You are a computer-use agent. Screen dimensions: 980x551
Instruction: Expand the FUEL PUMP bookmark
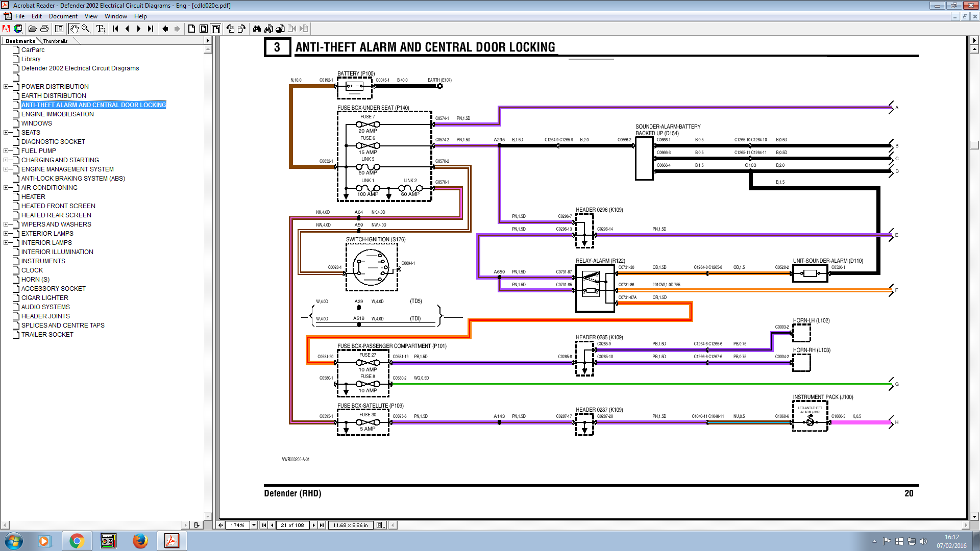6,151
